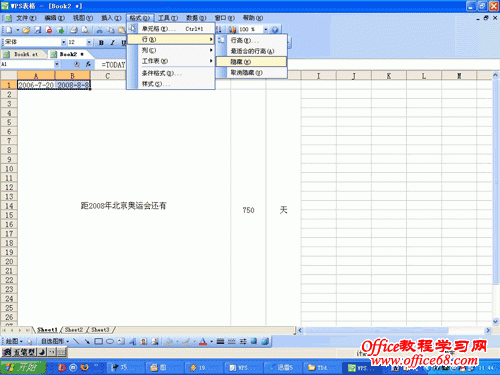Open the 自选图形 AutoShapes dropdown
The image size is (500, 375).
[x=55, y=341]
